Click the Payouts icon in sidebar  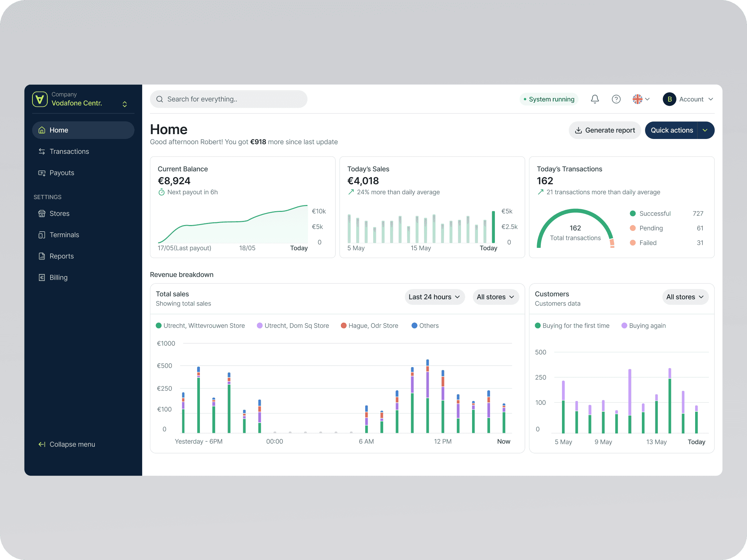pyautogui.click(x=42, y=173)
